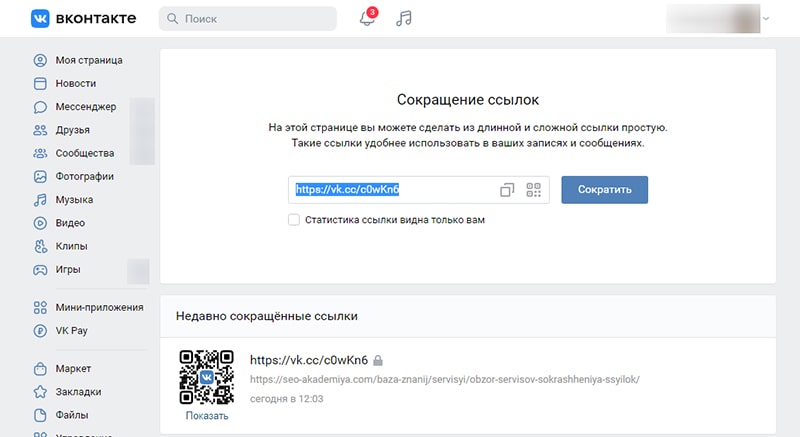Click the Клипы sidebar icon
The width and height of the screenshot is (800, 437).
pyautogui.click(x=40, y=246)
